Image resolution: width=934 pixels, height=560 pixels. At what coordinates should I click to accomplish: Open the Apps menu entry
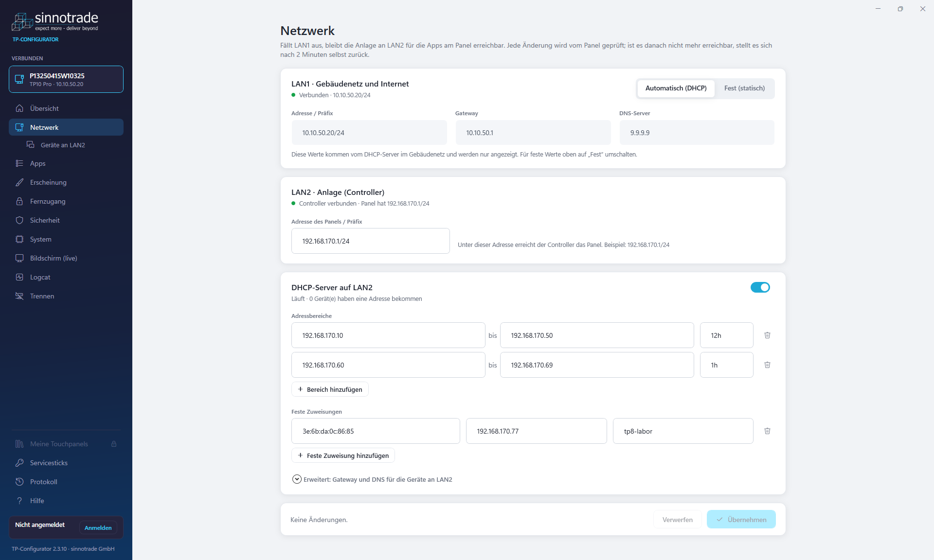tap(66, 163)
